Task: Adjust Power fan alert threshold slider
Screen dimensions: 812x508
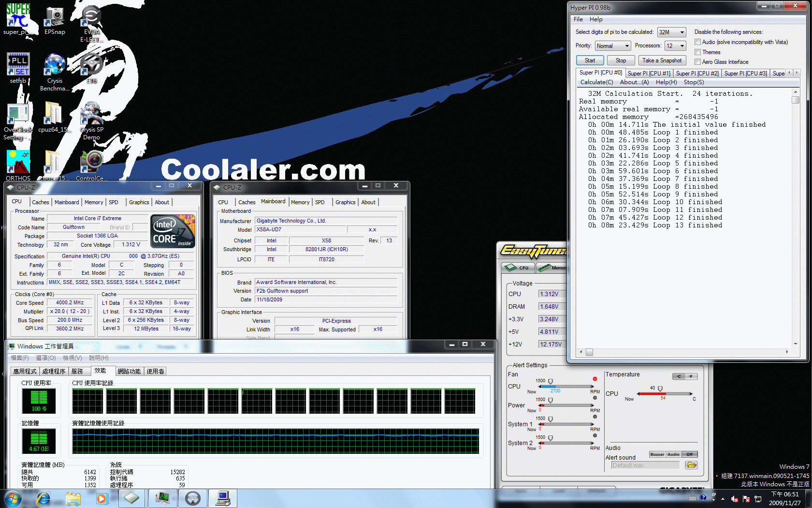Action: pos(551,400)
